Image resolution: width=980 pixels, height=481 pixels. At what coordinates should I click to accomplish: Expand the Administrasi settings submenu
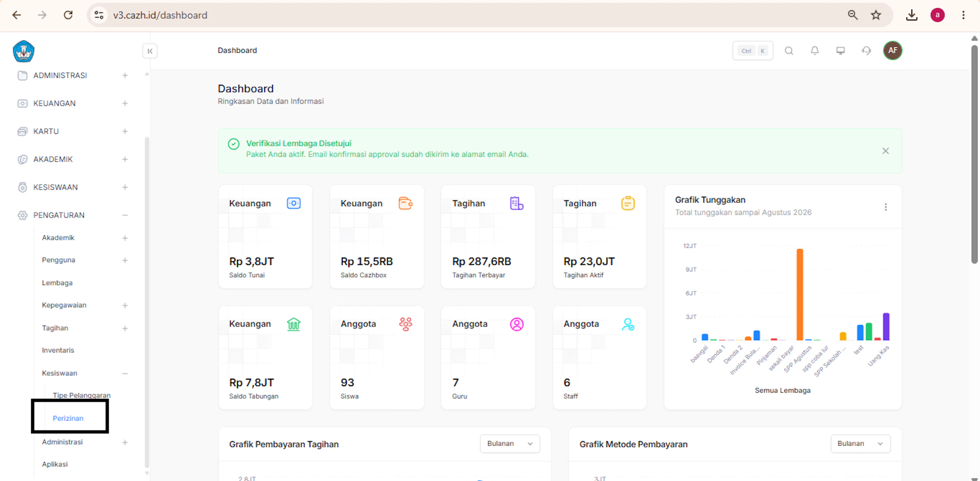pos(125,442)
